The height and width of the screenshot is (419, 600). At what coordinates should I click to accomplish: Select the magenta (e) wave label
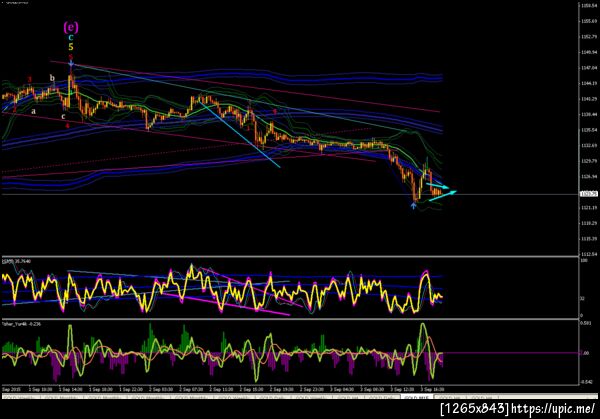[x=71, y=27]
